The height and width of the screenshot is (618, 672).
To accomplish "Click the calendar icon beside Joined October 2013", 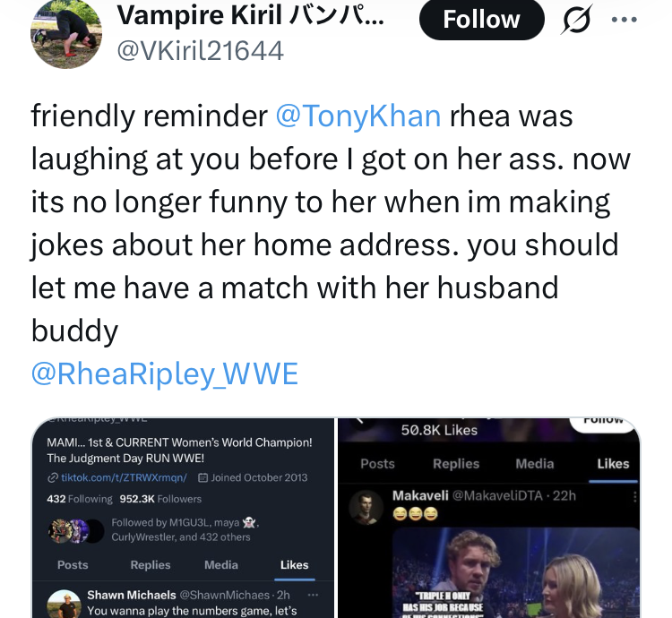I will [202, 478].
